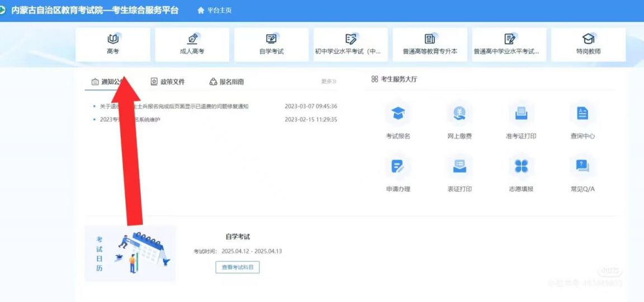Switch to the 报名指南 tab

[226, 82]
